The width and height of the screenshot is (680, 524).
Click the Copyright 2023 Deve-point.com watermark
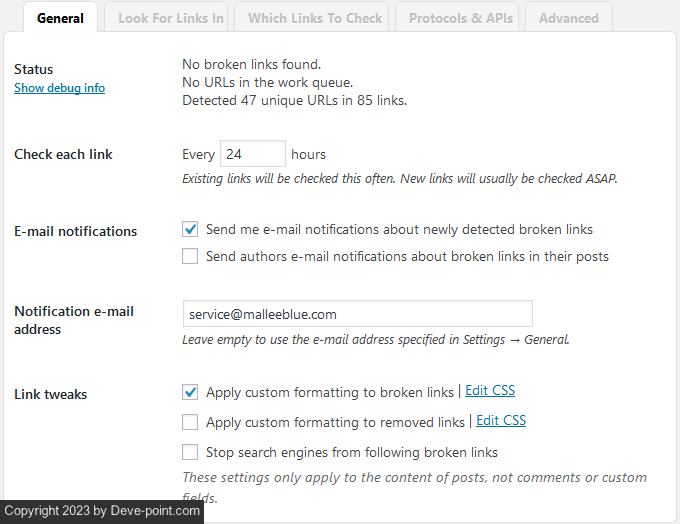(102, 511)
